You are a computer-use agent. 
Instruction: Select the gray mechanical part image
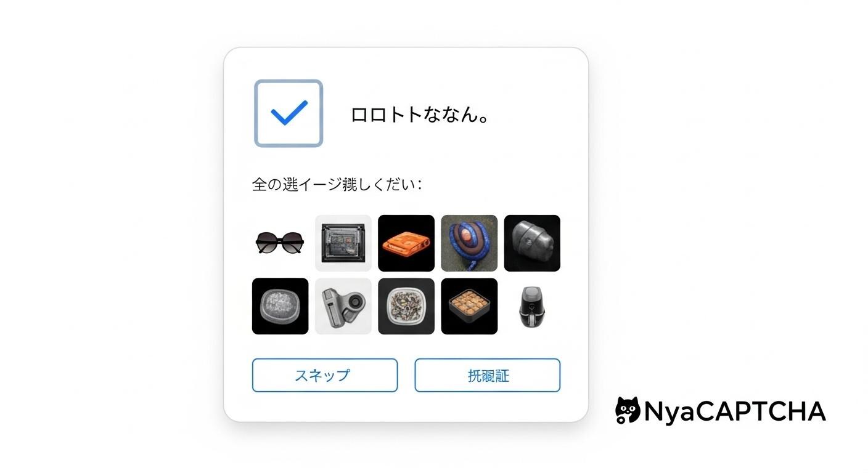click(x=343, y=306)
